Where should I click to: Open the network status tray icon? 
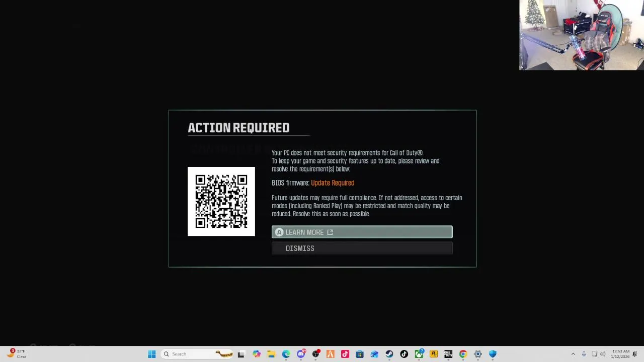pos(594,354)
